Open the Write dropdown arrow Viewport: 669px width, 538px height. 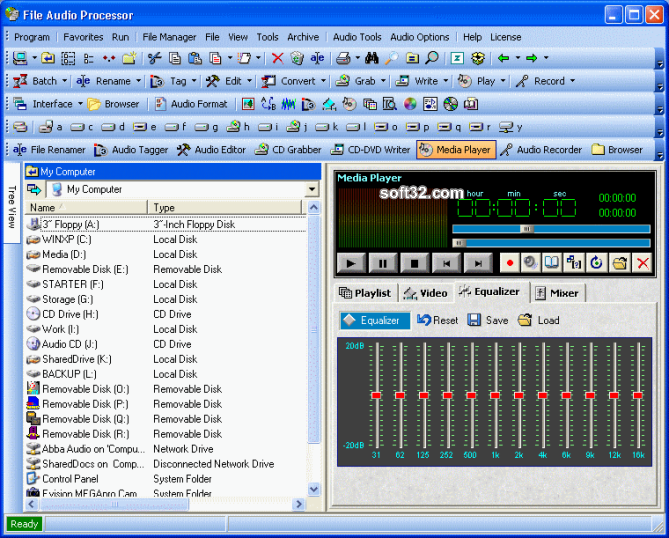[445, 81]
